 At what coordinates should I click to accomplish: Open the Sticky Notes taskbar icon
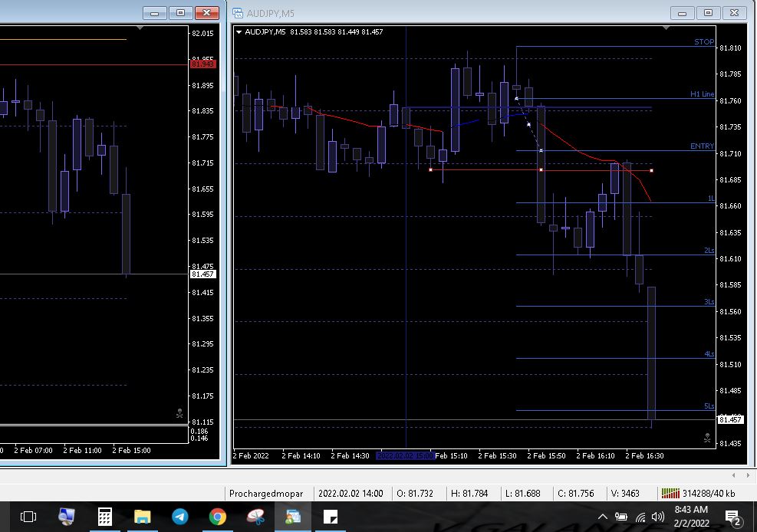click(331, 517)
